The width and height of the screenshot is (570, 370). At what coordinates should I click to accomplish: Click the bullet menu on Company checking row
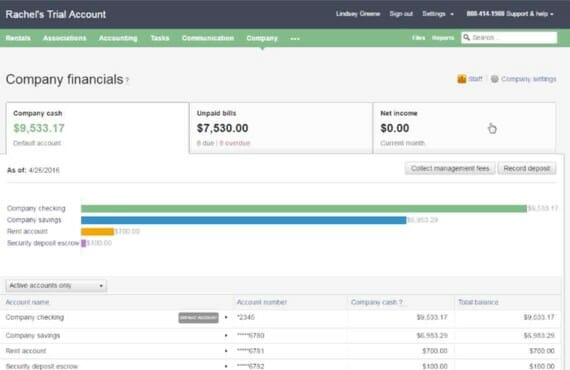226,317
